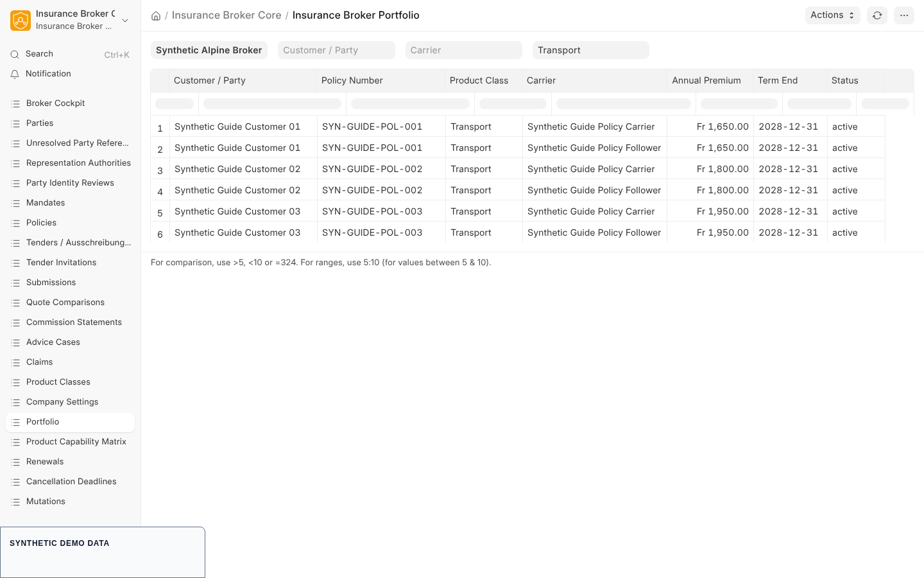Click the Annual Premium column header
The width and height of the screenshot is (924, 578).
pos(710,81)
